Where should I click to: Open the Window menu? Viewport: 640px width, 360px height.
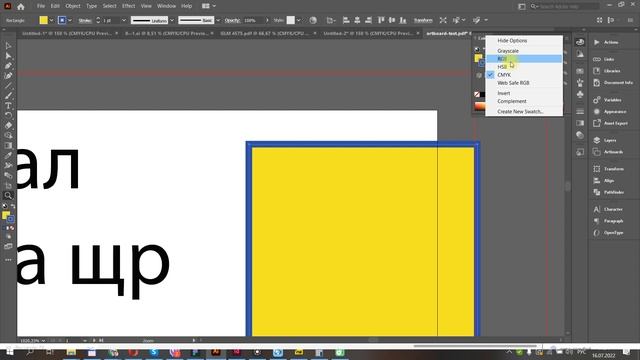tap(166, 6)
